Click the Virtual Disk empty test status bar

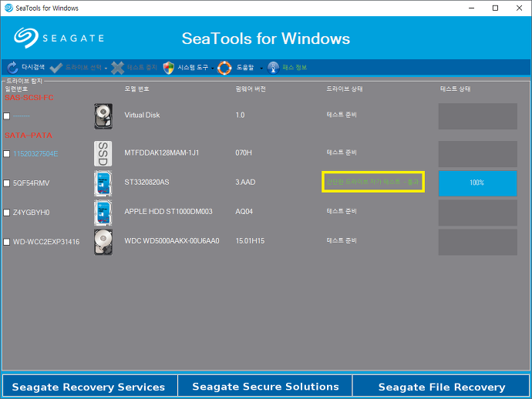(x=478, y=116)
